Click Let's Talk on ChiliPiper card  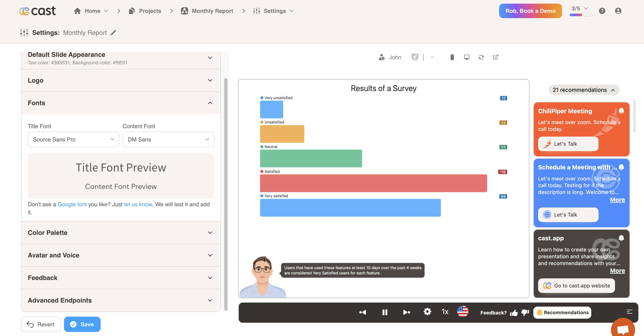(x=568, y=144)
